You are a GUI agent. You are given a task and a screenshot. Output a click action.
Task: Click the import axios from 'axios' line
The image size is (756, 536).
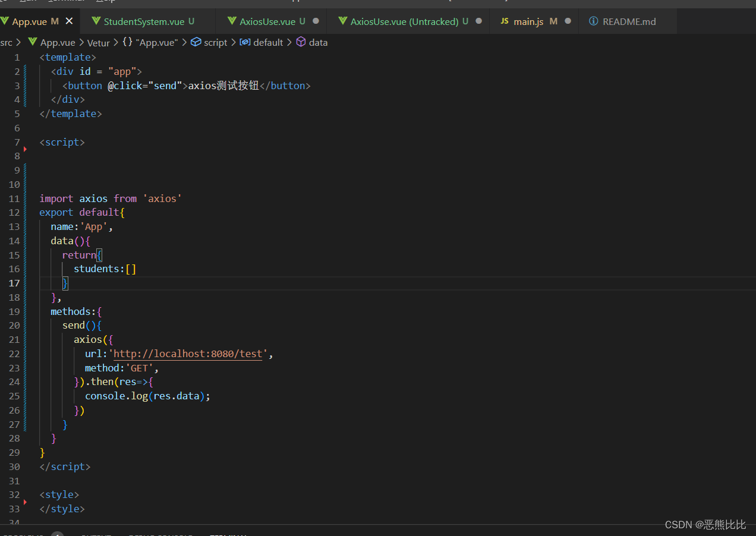click(111, 198)
